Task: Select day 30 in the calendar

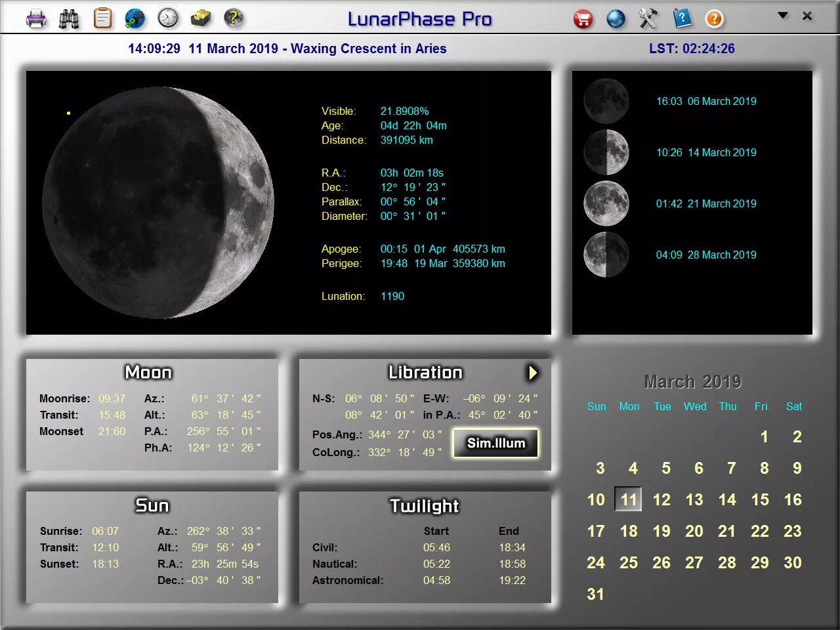Action: pos(793,562)
